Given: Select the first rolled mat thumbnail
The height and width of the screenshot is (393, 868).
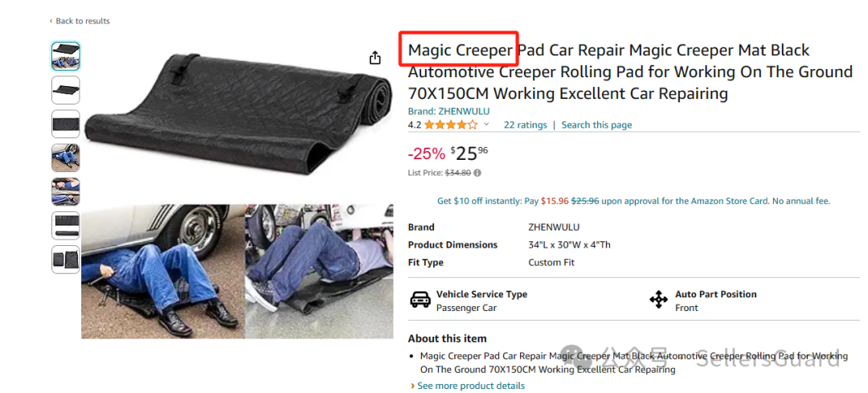Looking at the screenshot, I should point(66,56).
